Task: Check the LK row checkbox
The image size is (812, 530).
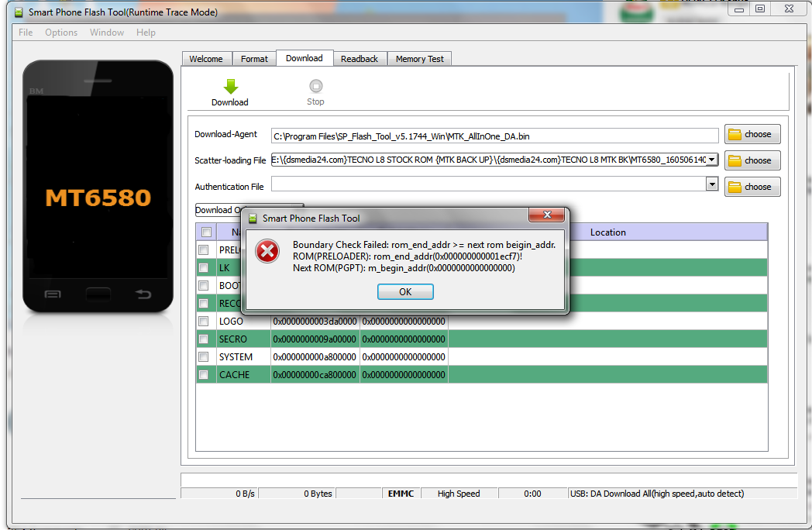Action: coord(204,268)
